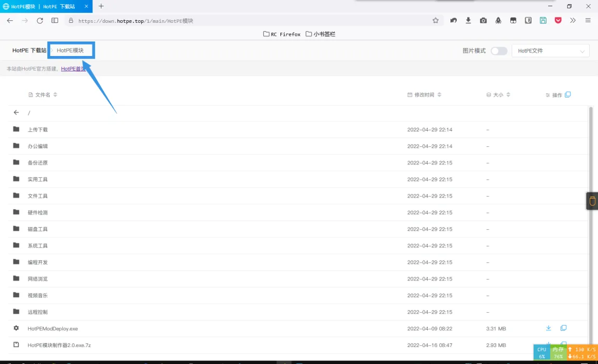Close the HotPE模块 browser tab

86,6
